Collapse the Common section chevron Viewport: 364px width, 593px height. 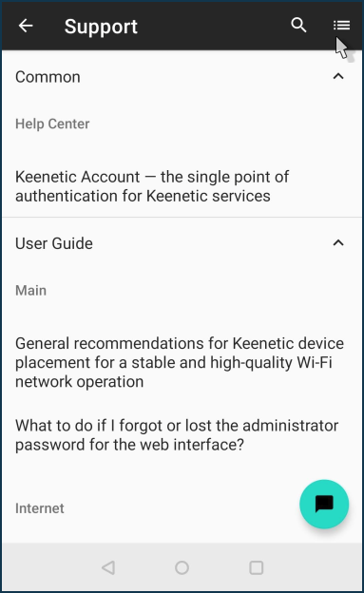[338, 76]
